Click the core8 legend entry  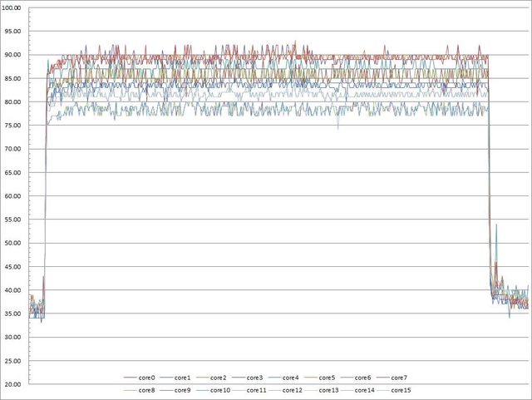point(146,389)
